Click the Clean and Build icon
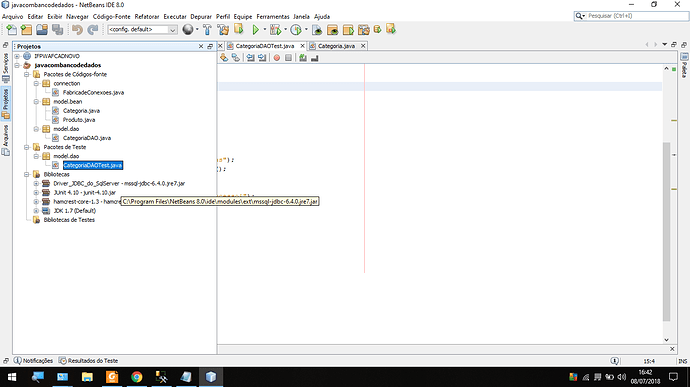This screenshot has width=690, height=387. 223,29
